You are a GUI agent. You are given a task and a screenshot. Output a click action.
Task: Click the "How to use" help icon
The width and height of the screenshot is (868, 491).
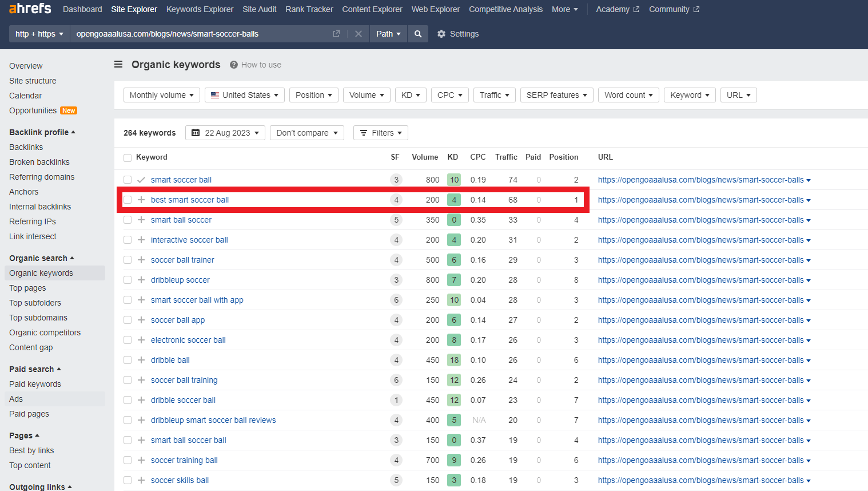pos(234,65)
